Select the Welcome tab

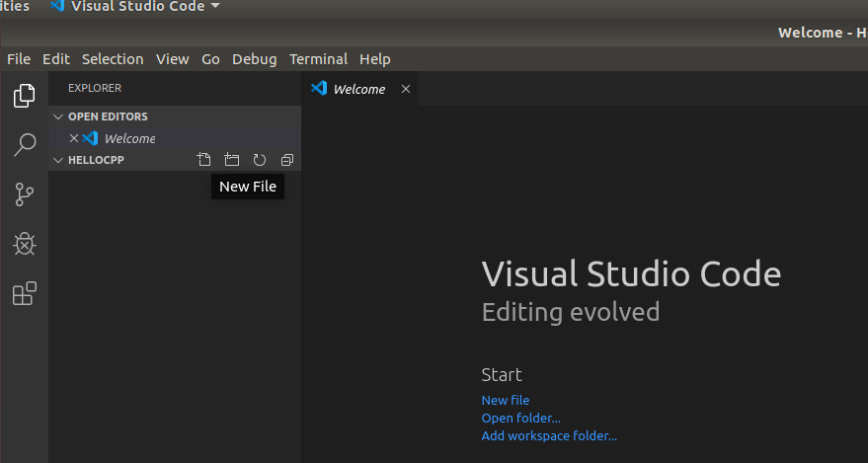[x=359, y=89]
